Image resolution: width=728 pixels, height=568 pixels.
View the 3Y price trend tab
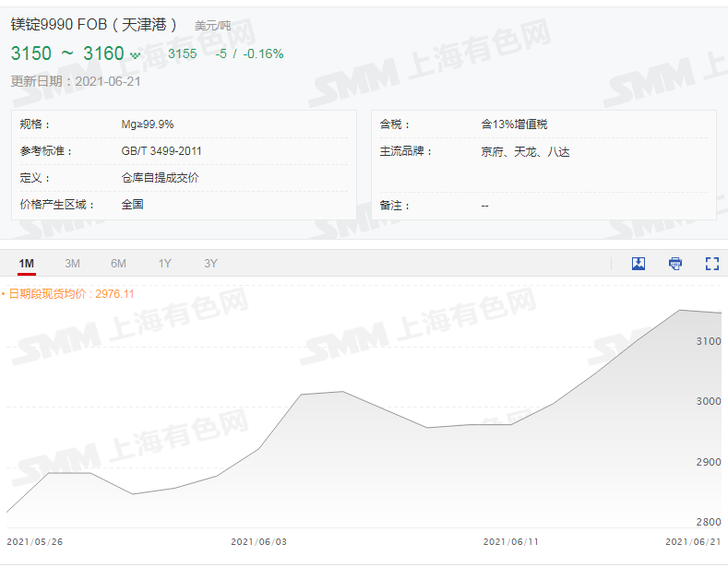(x=210, y=264)
